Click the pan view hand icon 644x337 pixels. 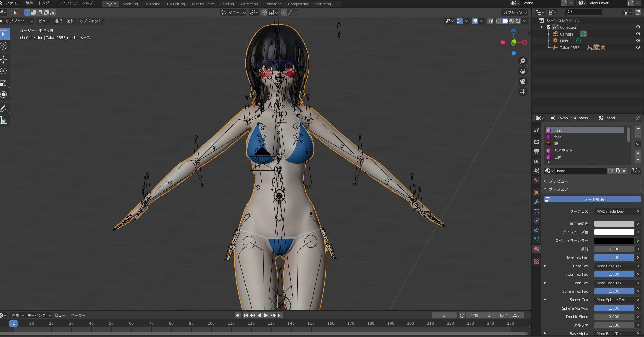tap(523, 71)
